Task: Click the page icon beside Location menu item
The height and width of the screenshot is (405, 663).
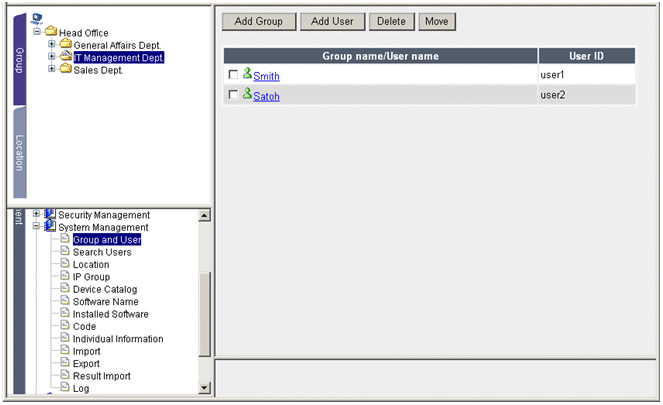Action: click(x=65, y=263)
